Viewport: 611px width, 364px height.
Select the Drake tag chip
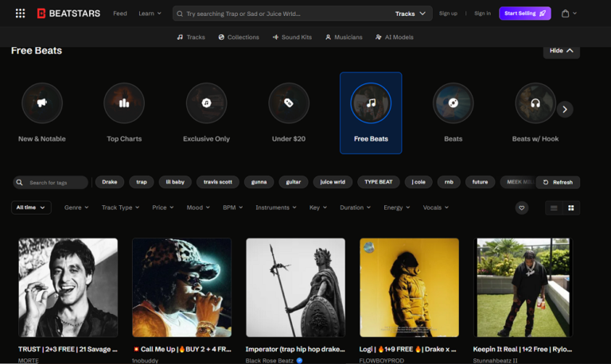pos(110,182)
